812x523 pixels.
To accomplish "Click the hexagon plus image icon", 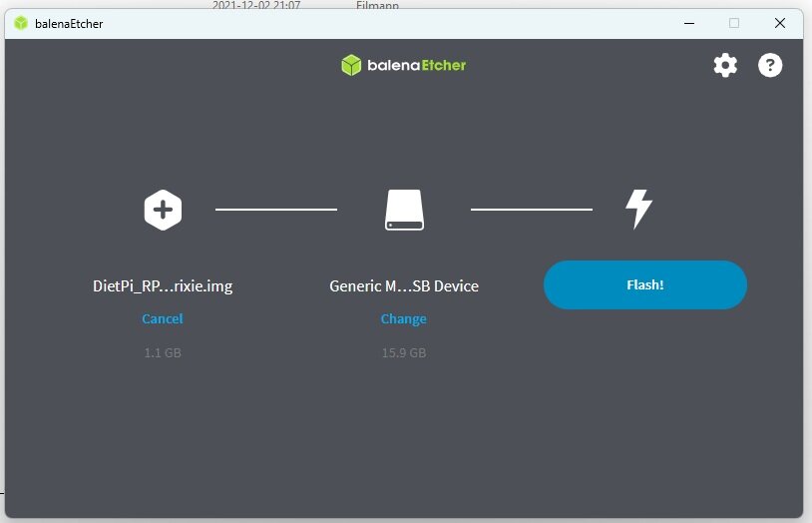I will [x=163, y=210].
